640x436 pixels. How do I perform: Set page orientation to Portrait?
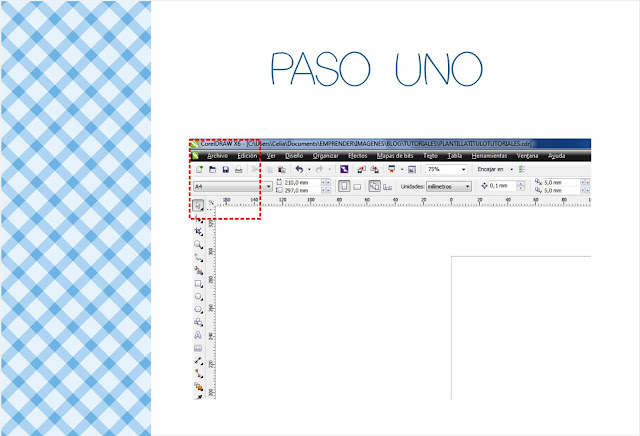pyautogui.click(x=344, y=186)
